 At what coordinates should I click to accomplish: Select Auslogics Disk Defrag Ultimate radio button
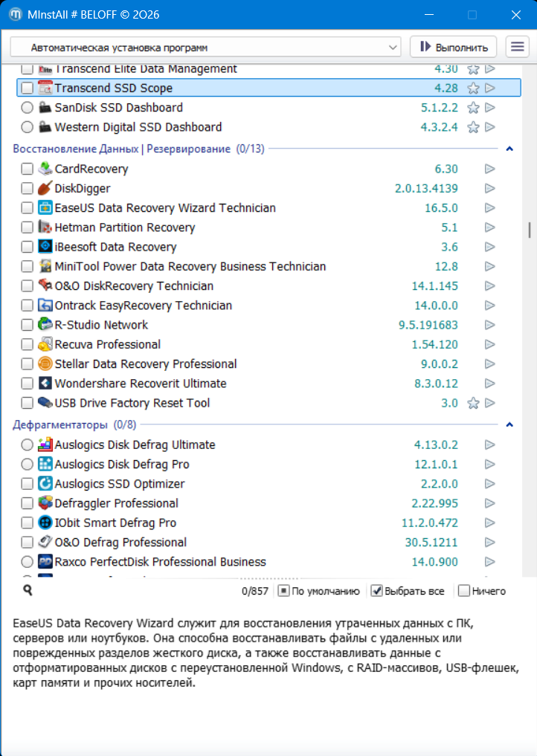coord(28,445)
